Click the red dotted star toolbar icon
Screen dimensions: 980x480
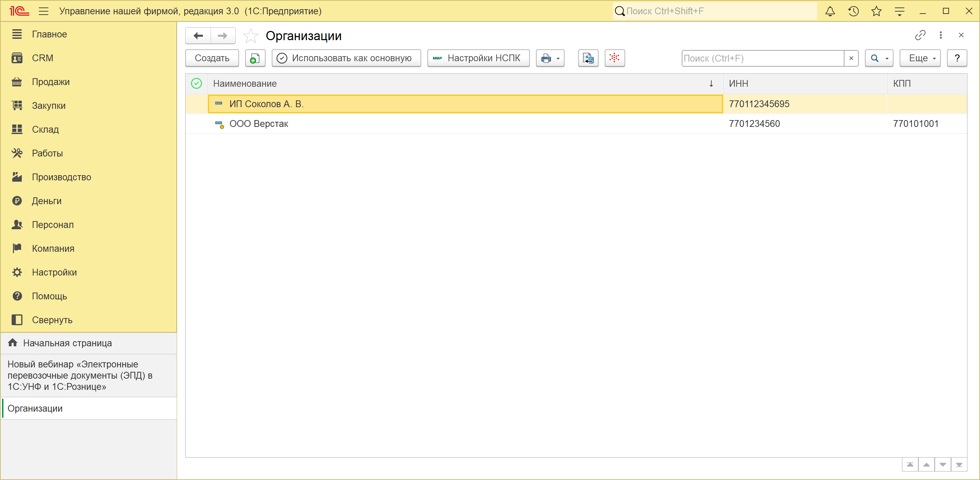[615, 58]
